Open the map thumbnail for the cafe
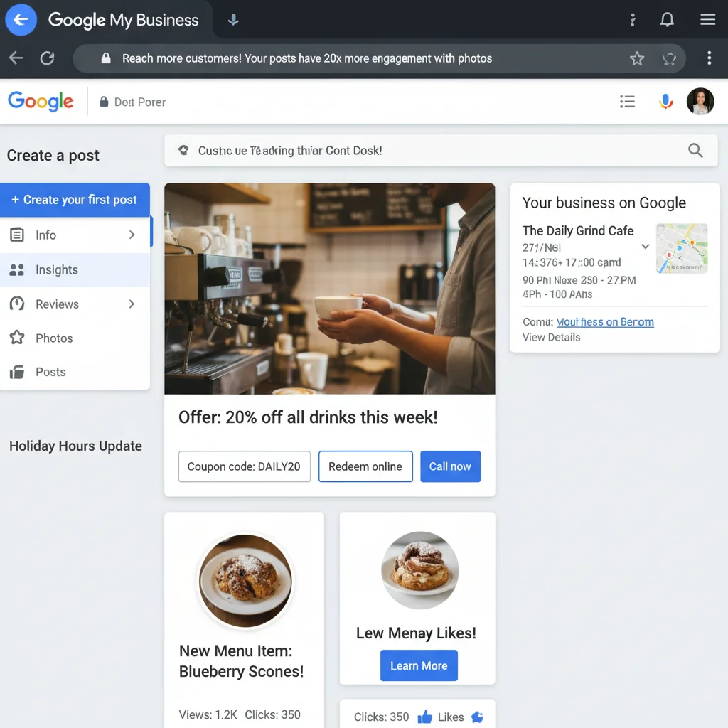This screenshot has height=728, width=728. point(682,248)
